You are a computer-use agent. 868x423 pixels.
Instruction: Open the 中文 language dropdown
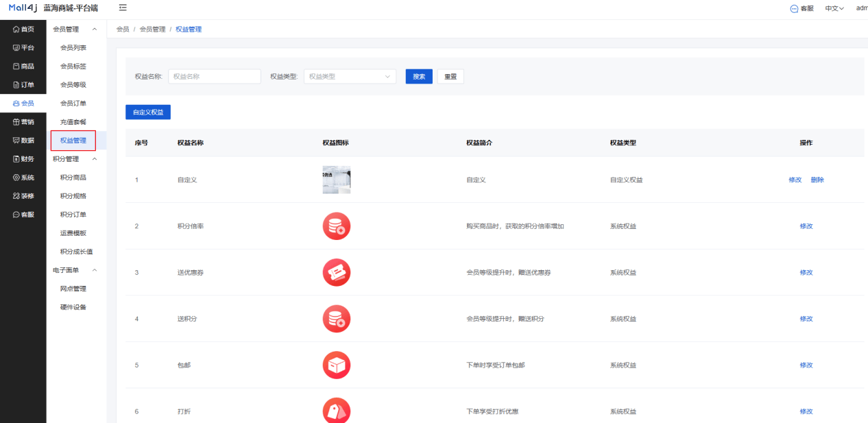point(834,8)
